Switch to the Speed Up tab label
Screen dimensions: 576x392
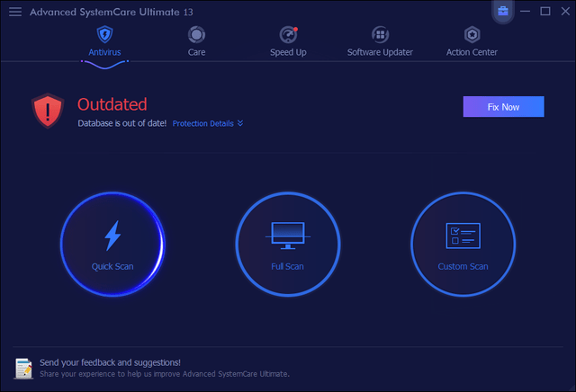(x=288, y=52)
